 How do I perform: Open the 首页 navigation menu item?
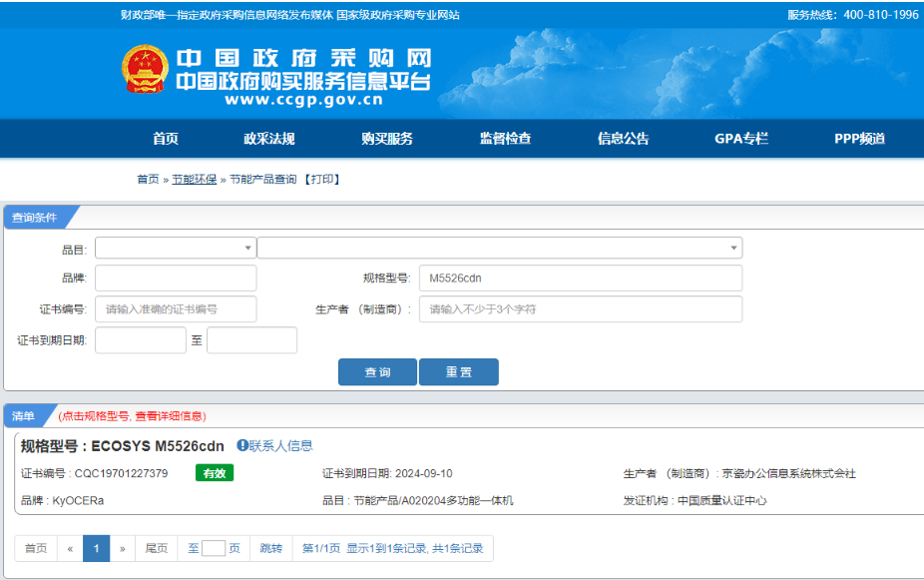pyautogui.click(x=166, y=139)
